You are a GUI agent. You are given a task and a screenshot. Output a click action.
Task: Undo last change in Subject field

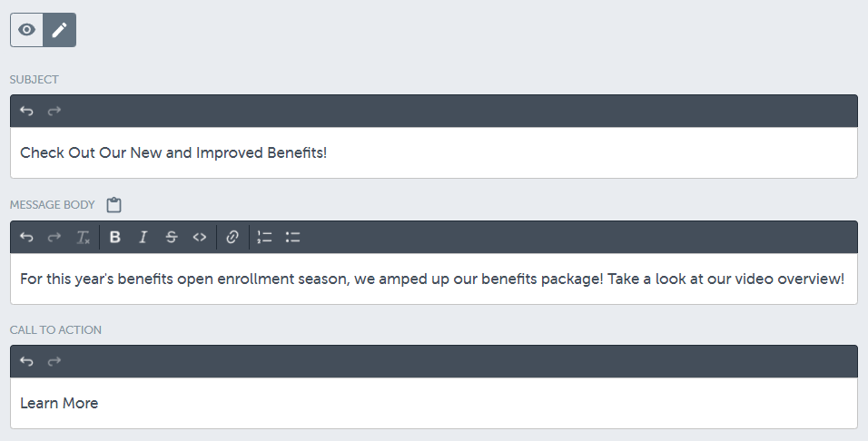pos(26,111)
